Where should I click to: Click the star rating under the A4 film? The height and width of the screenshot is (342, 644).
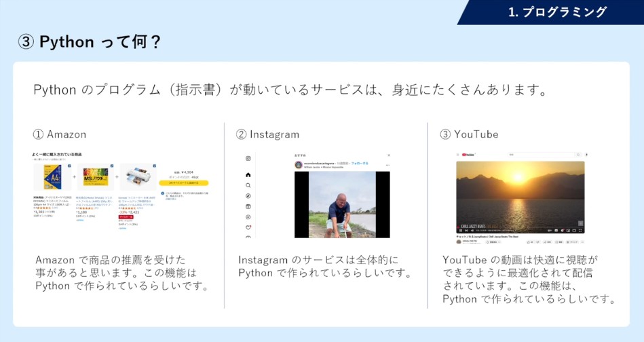[44, 208]
